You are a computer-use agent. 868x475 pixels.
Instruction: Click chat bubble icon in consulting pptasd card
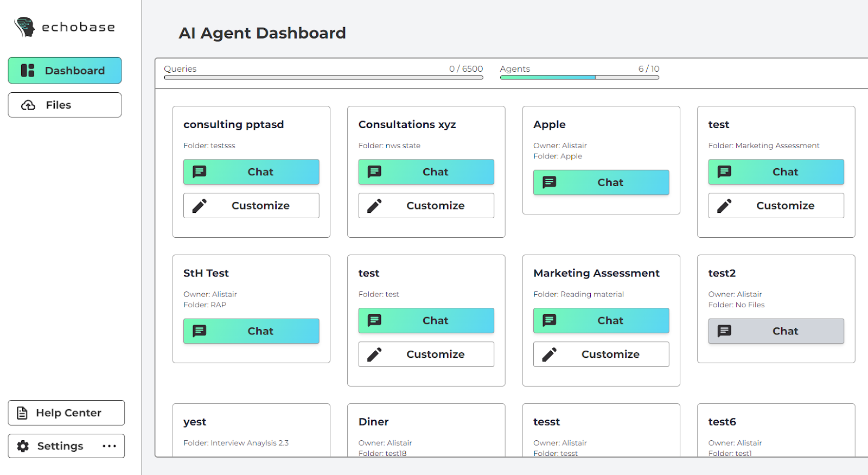(200, 172)
